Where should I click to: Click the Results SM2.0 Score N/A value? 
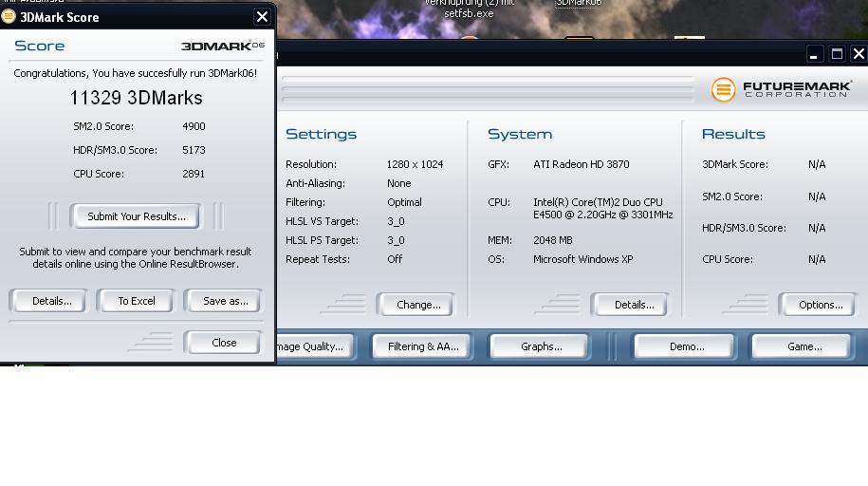point(817,196)
